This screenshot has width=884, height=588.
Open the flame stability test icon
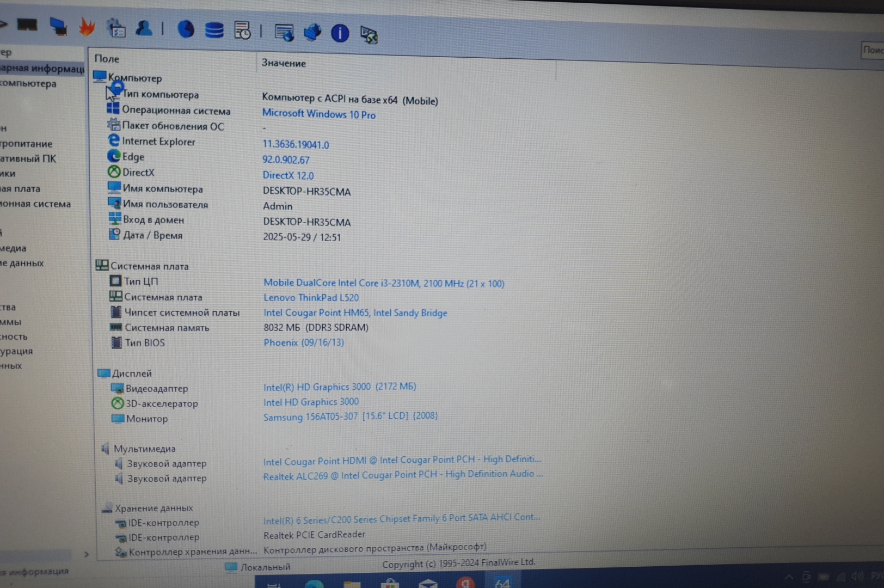(x=87, y=26)
